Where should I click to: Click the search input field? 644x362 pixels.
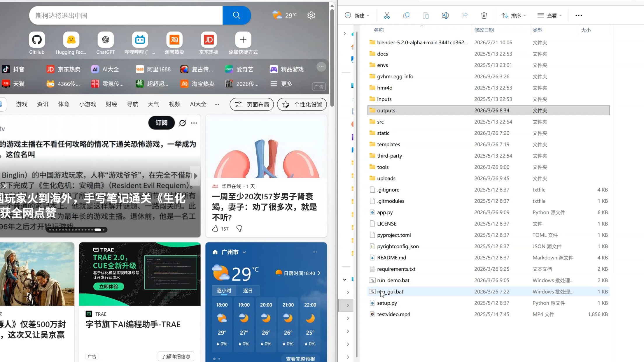click(125, 15)
